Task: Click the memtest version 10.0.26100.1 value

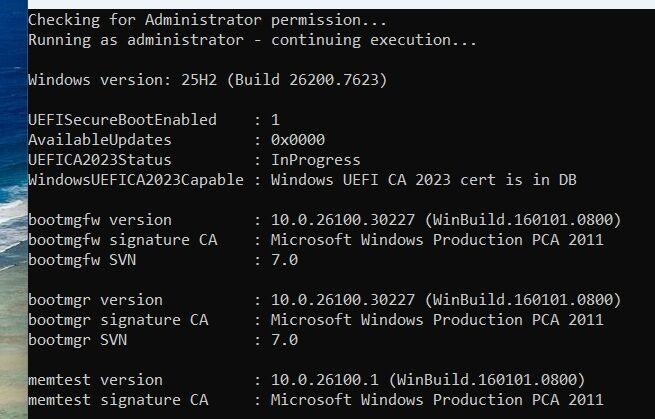Action: (320, 380)
